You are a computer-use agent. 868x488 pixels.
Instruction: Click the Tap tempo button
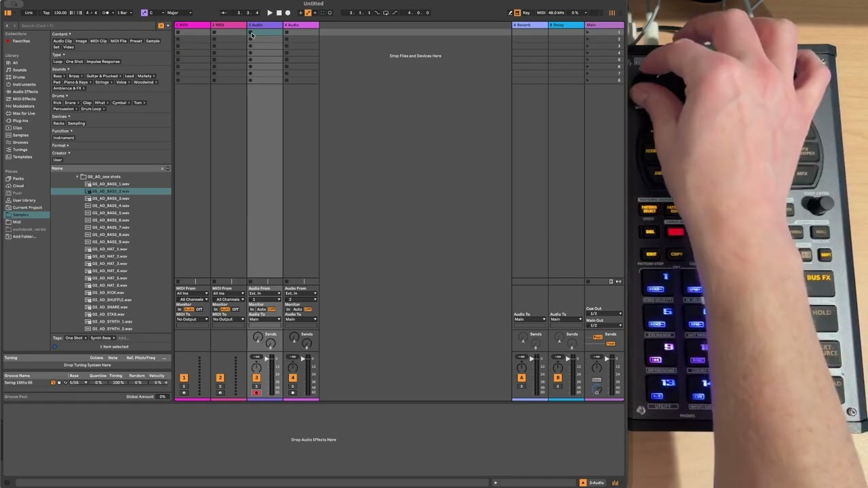(x=46, y=12)
